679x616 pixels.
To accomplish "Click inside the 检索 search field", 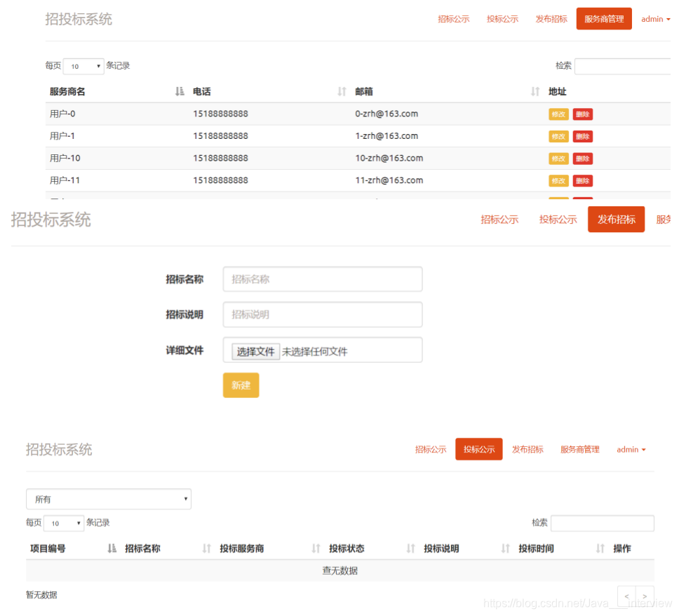I will click(602, 523).
